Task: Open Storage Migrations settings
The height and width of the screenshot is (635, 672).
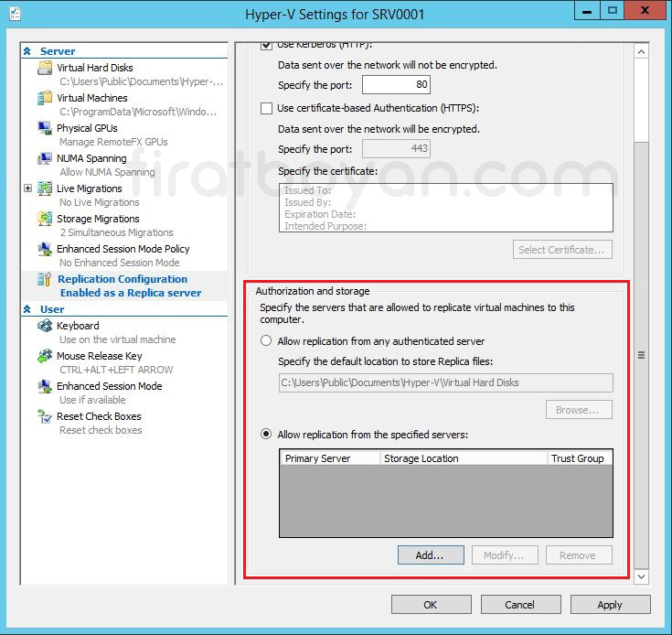Action: pos(98,219)
